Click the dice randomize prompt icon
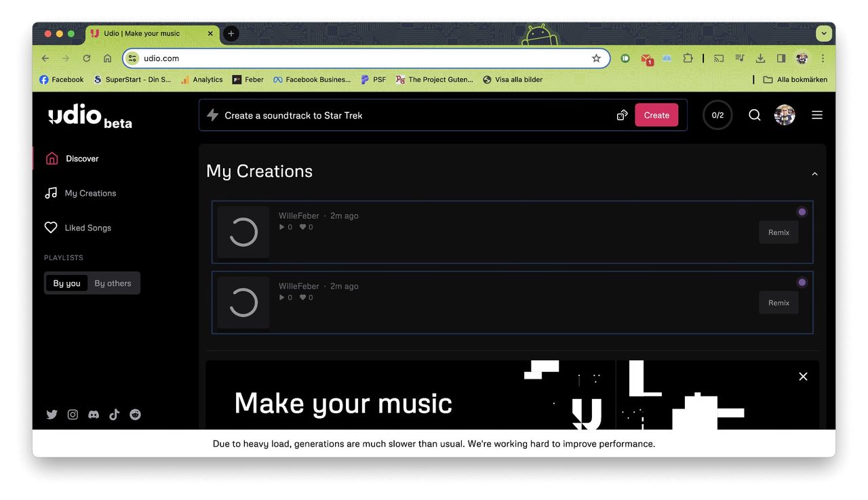 pos(622,115)
